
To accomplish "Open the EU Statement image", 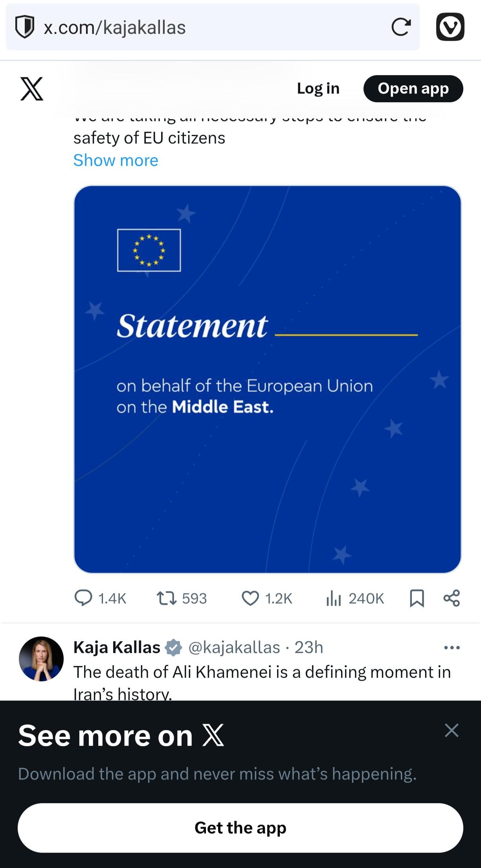I will coord(267,379).
